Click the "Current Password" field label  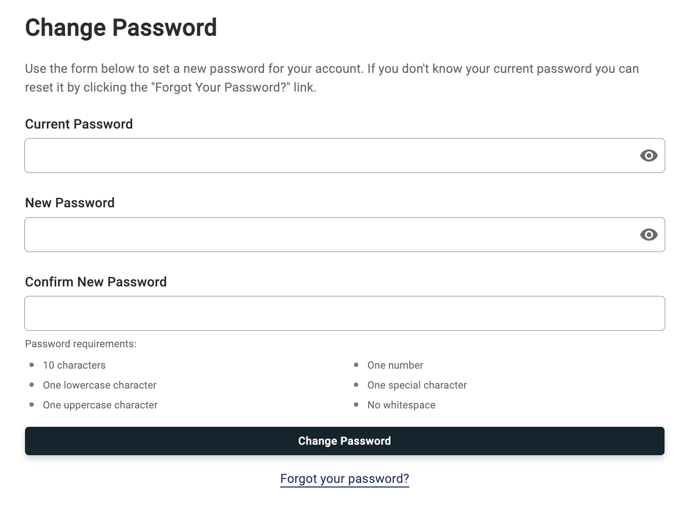coord(79,124)
